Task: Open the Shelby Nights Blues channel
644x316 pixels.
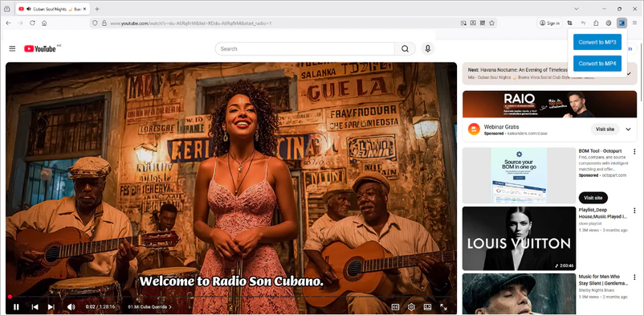Action: (595, 290)
